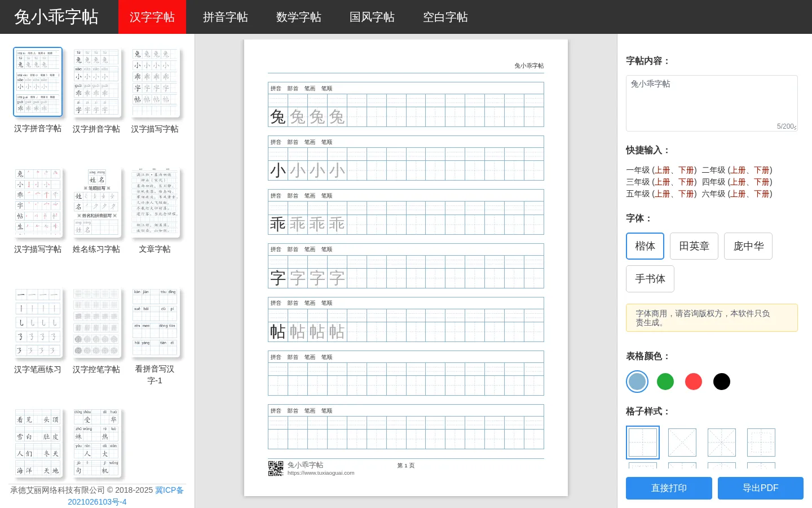Open the 拼音字帖 tab
This screenshot has height=508, width=812.
(x=226, y=17)
